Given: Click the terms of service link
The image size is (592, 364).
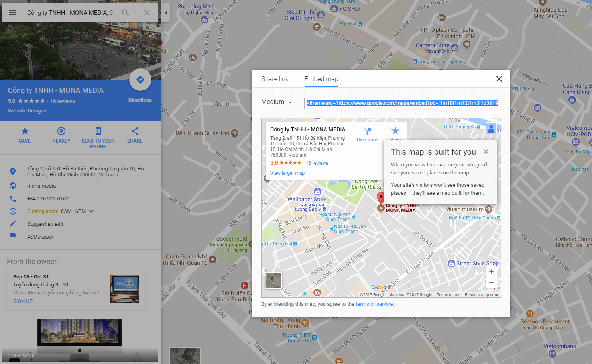Looking at the screenshot, I should [x=374, y=304].
